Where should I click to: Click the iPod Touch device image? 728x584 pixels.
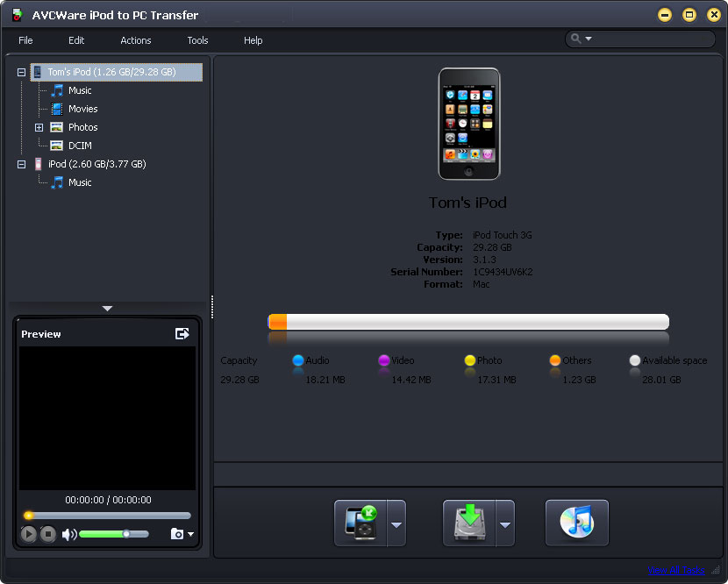coord(469,124)
